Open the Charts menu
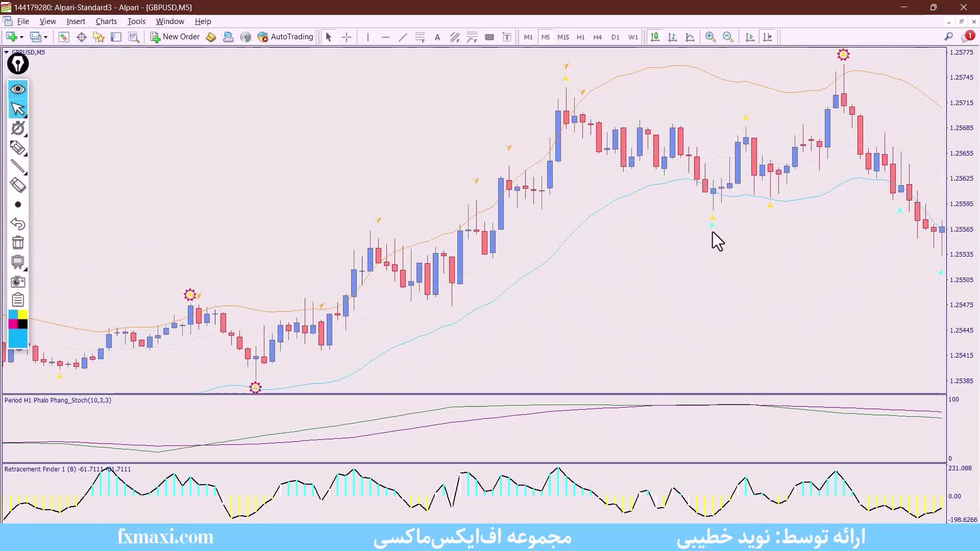The width and height of the screenshot is (980, 551). click(x=106, y=21)
